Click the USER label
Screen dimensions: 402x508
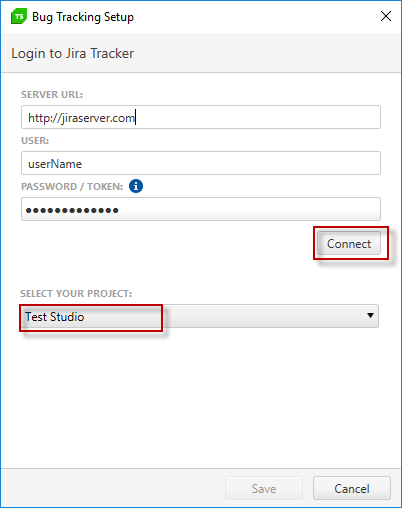pyautogui.click(x=35, y=141)
